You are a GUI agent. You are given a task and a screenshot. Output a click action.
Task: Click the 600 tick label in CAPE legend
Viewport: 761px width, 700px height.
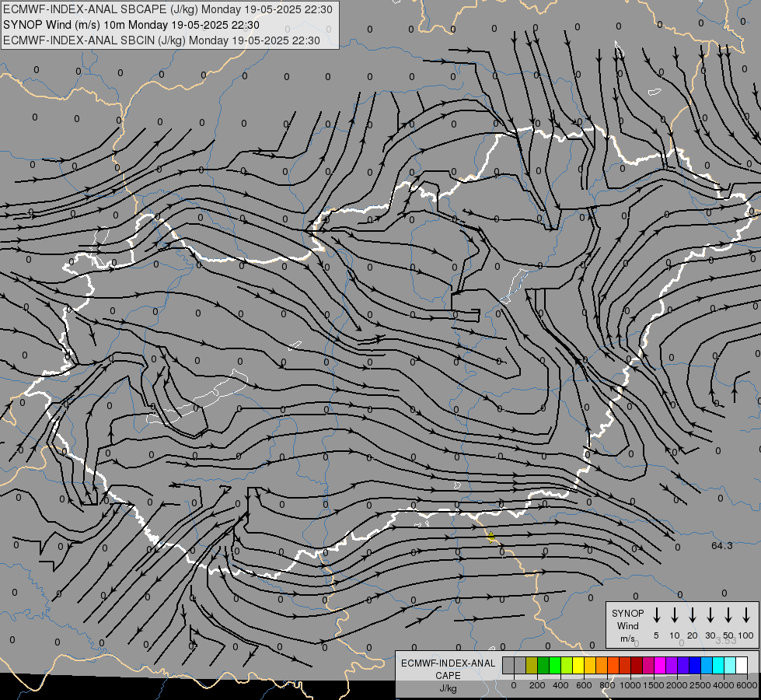coord(584,685)
